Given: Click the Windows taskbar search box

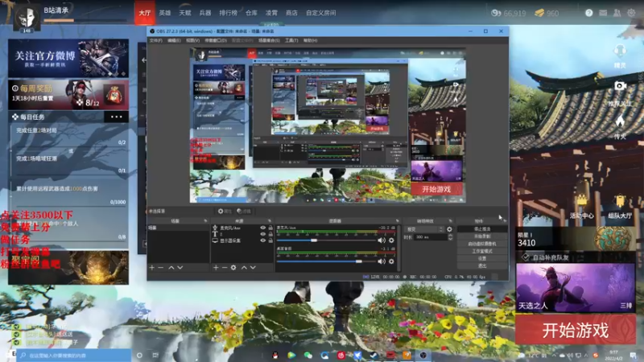Looking at the screenshot, I should (x=74, y=355).
